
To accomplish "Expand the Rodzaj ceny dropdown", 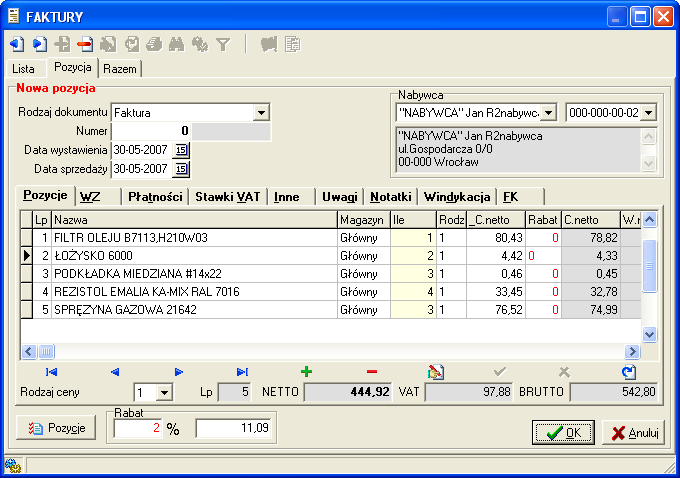I will 164,393.
